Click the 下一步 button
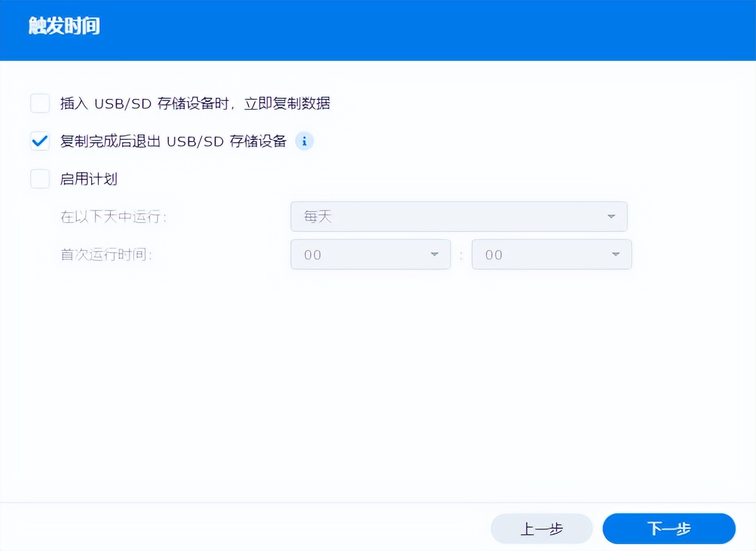Viewport: 756px width, 551px height. (x=669, y=529)
